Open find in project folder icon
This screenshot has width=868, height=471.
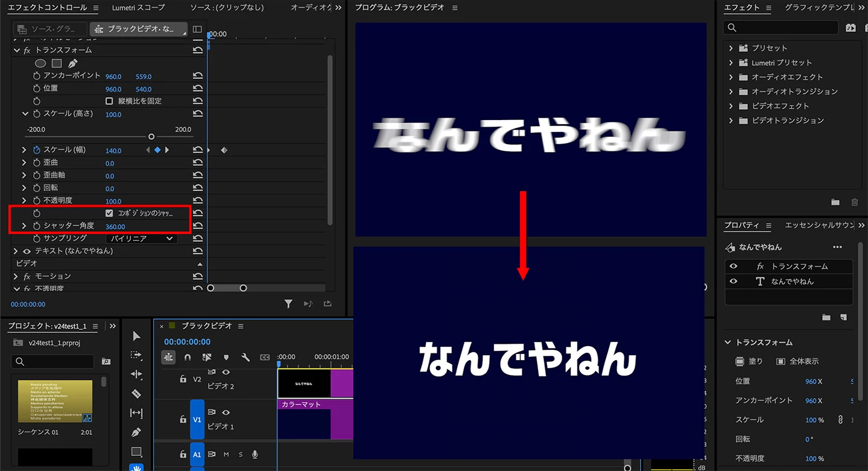click(x=106, y=361)
